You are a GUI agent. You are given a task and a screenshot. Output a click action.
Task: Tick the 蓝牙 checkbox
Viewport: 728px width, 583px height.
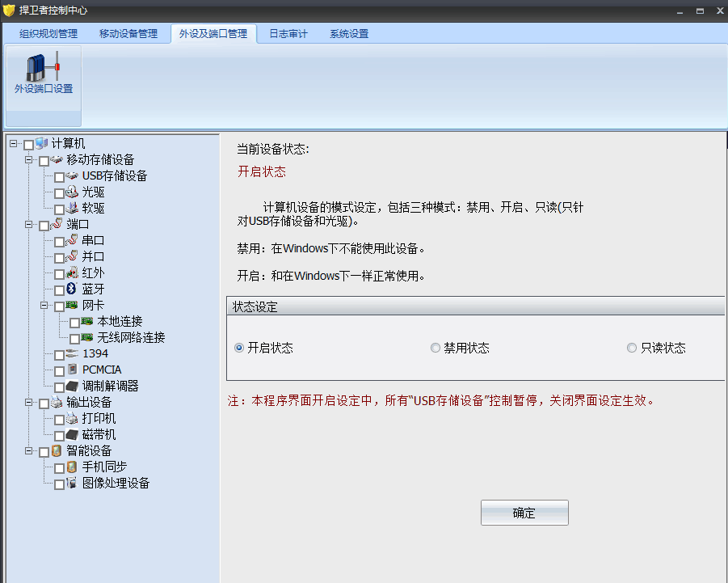pyautogui.click(x=60, y=290)
